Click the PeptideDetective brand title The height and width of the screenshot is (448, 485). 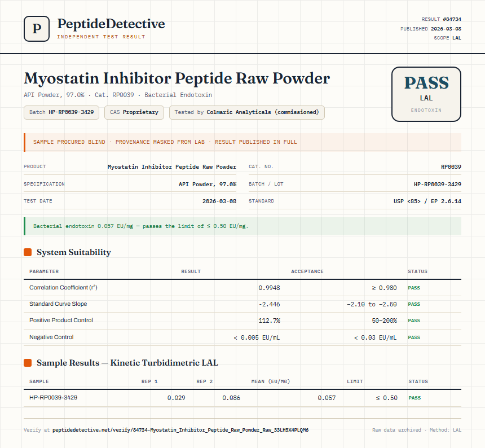(x=111, y=24)
